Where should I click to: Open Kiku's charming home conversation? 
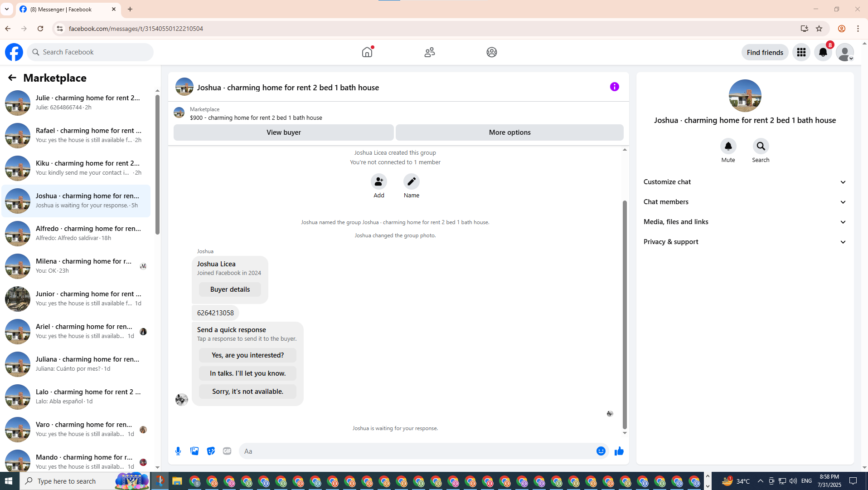point(76,168)
